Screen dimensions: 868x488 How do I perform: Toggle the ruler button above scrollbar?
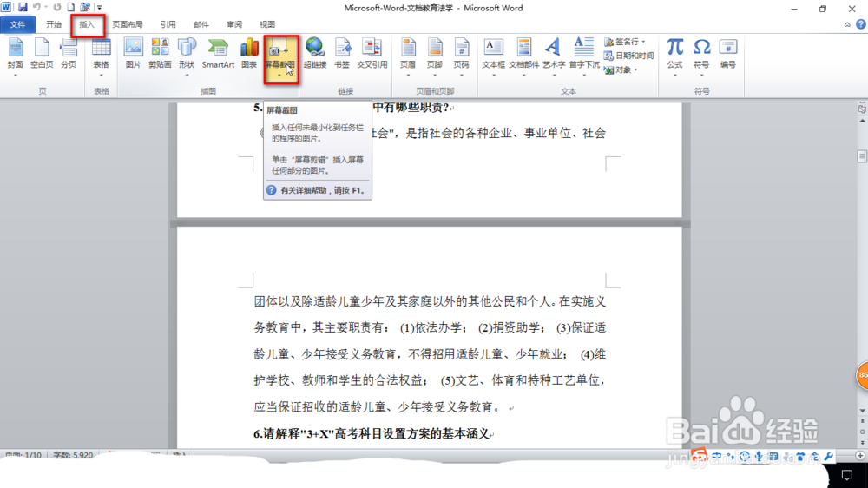[x=862, y=109]
